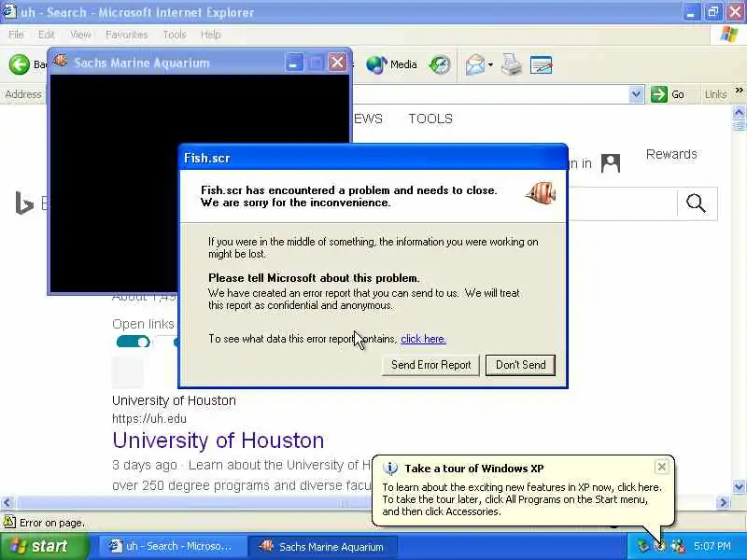Click the result thumbnail above University of Houston

(128, 372)
